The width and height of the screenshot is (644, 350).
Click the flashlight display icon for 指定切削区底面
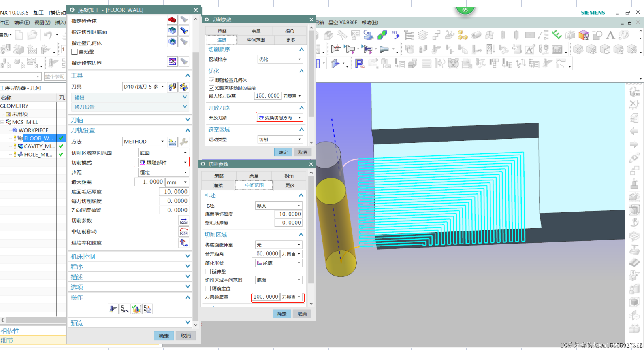pos(184,31)
